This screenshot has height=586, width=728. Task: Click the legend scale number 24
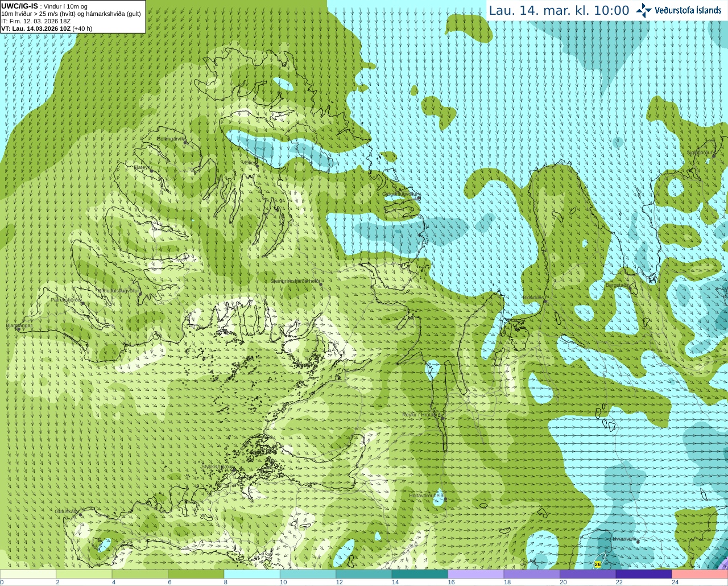click(x=675, y=582)
